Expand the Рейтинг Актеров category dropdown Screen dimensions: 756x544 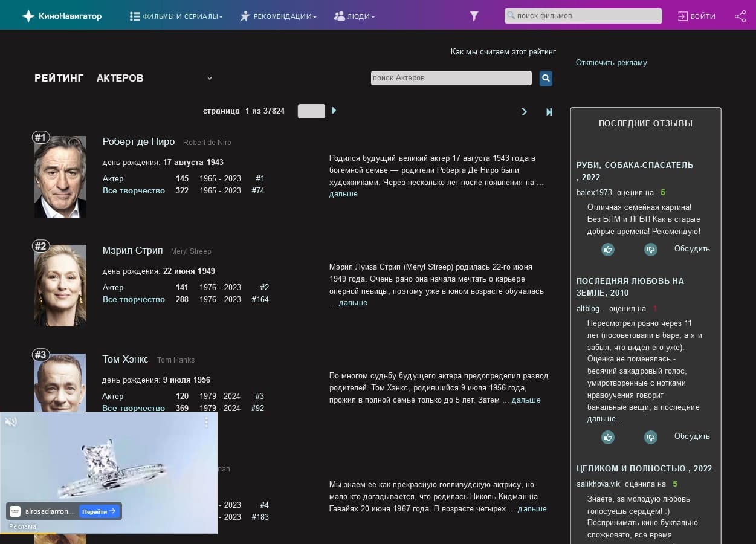click(x=210, y=78)
